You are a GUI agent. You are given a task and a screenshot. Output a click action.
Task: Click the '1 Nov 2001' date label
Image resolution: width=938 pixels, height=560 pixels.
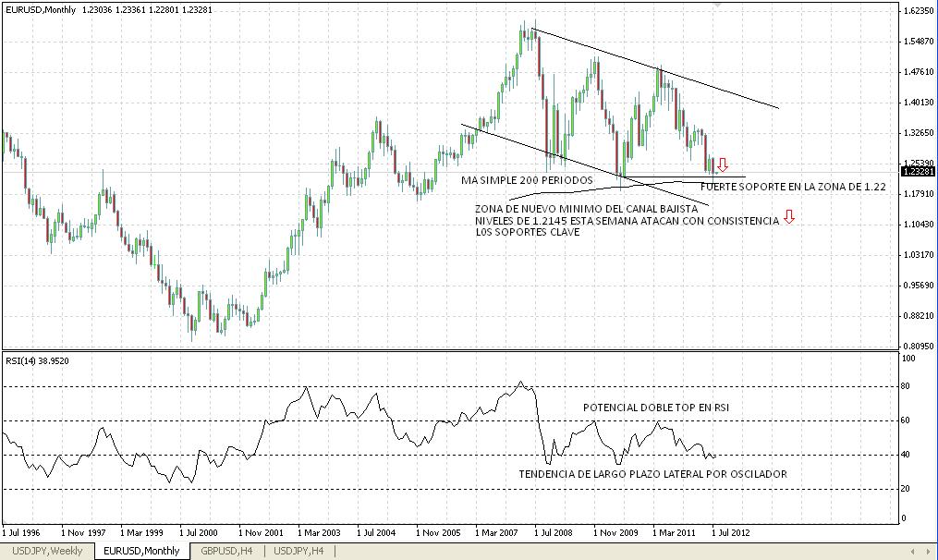(261, 532)
